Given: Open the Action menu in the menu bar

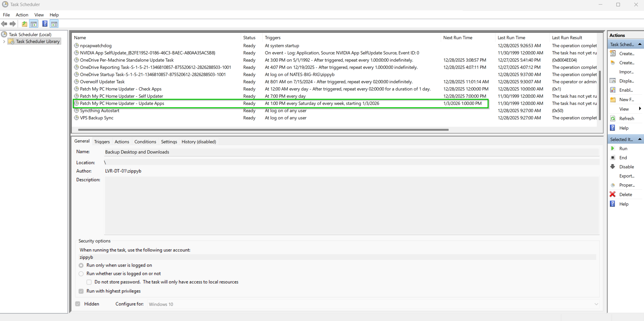Looking at the screenshot, I should click(x=22, y=15).
